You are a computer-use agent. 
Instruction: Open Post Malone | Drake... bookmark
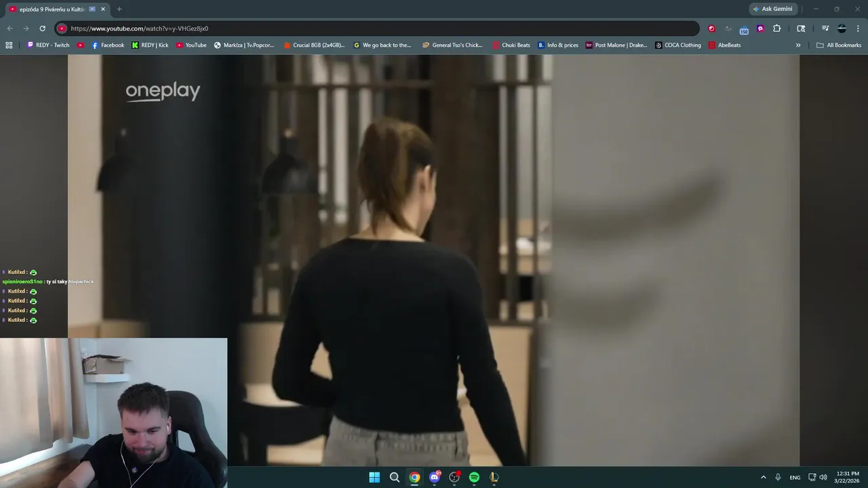pos(616,45)
